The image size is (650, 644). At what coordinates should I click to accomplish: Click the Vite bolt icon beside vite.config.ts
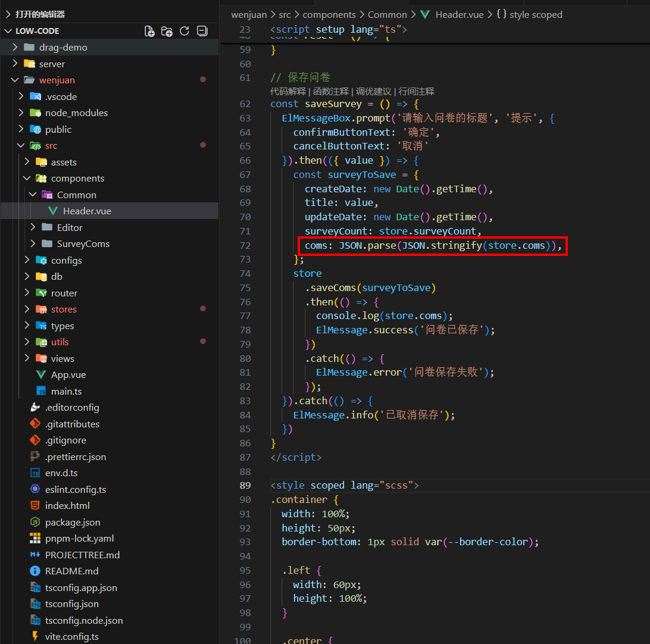point(35,636)
